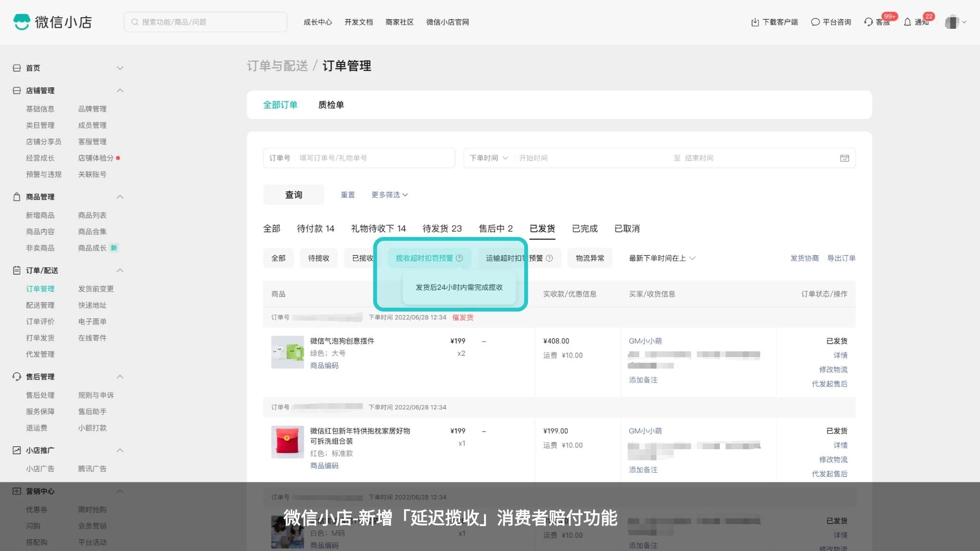Collapse the 店铺管理 sidebar section
980x551 pixels.
(x=120, y=91)
